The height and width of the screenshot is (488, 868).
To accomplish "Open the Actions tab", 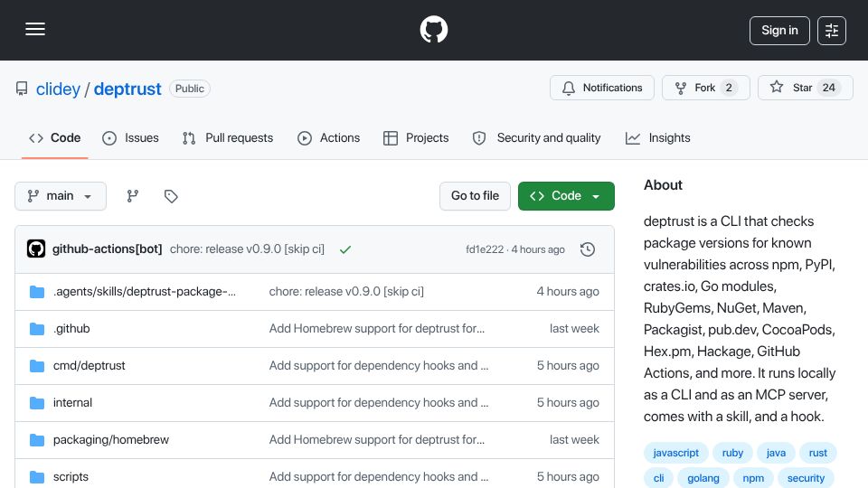I will click(x=329, y=137).
